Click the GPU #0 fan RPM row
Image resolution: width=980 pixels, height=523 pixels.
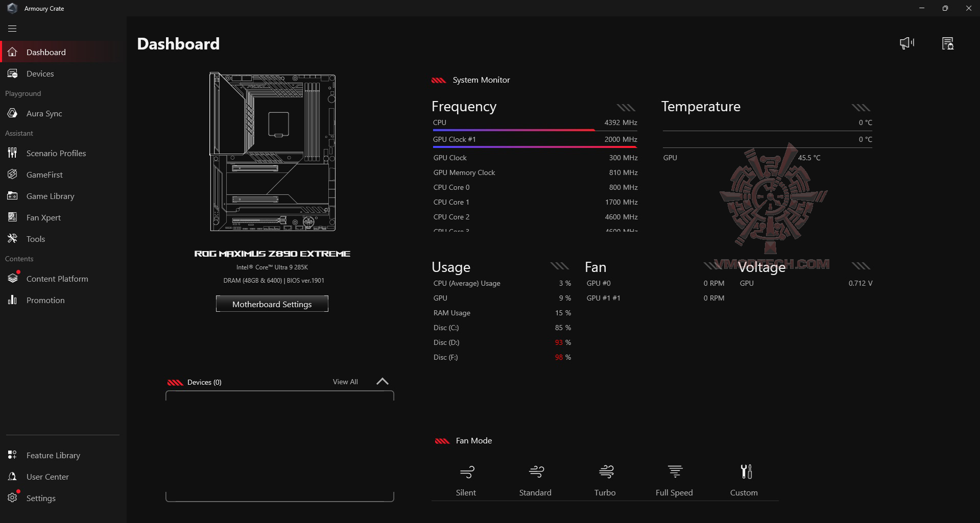pyautogui.click(x=655, y=283)
